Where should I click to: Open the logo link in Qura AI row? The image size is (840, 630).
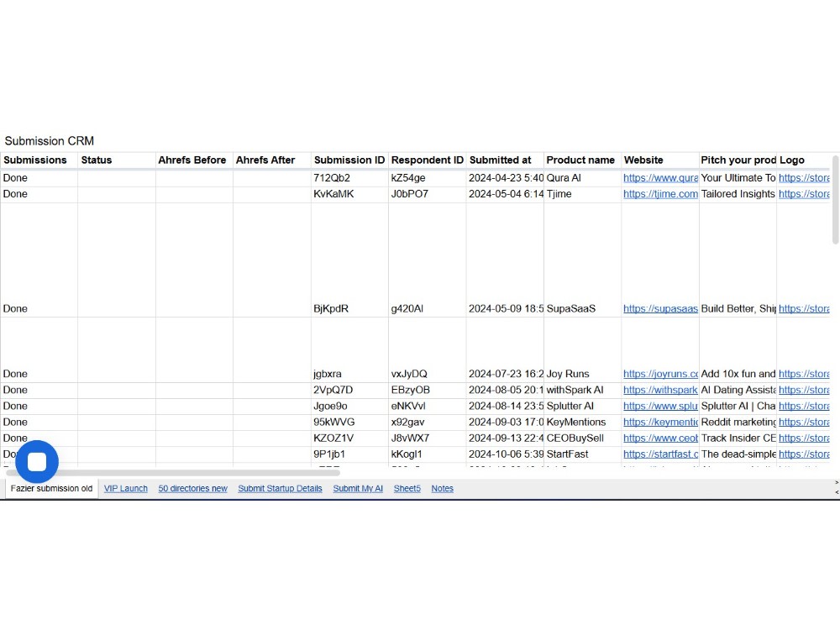804,178
